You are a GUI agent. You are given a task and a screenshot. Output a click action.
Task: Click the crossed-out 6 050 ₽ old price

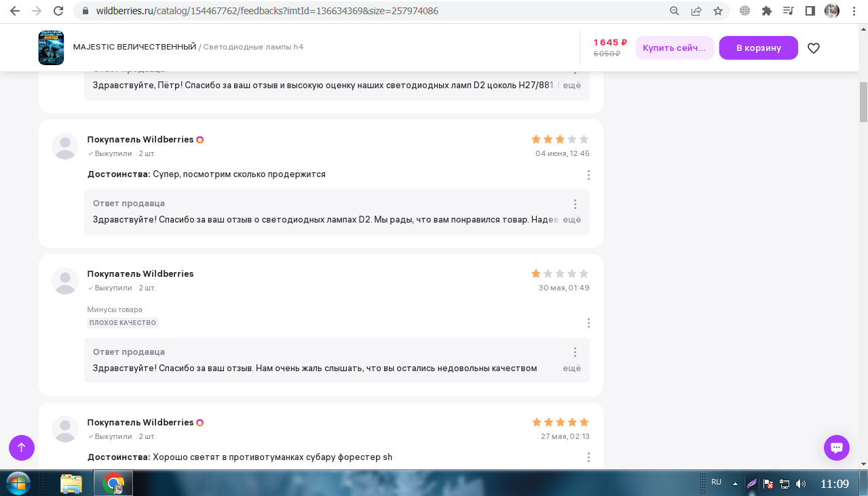click(607, 54)
